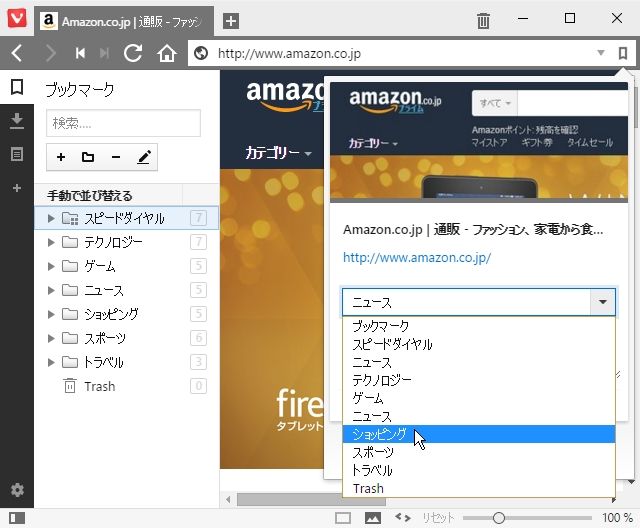Choose スピードダイヤル in folder dropdown list
This screenshot has height=528, width=640.
[478, 344]
